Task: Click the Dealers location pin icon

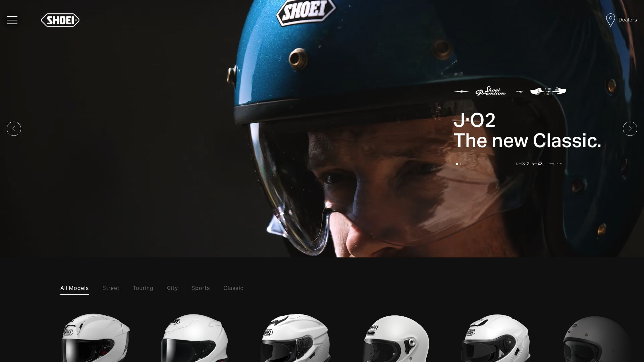Action: [x=610, y=20]
